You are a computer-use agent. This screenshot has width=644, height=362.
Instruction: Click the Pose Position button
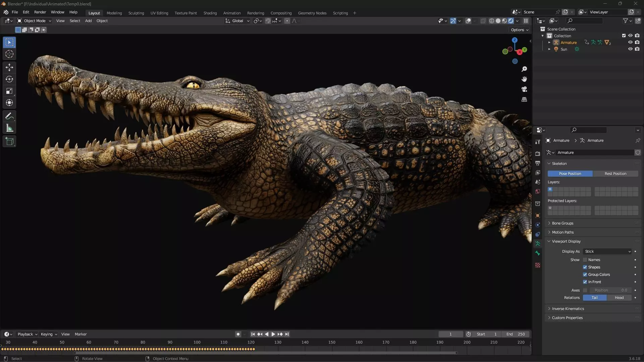point(570,174)
